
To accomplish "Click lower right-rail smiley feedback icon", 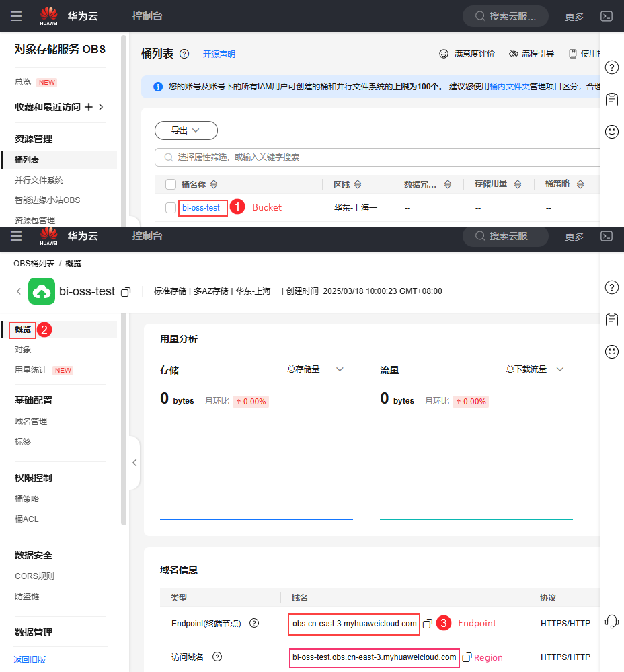I will point(612,351).
